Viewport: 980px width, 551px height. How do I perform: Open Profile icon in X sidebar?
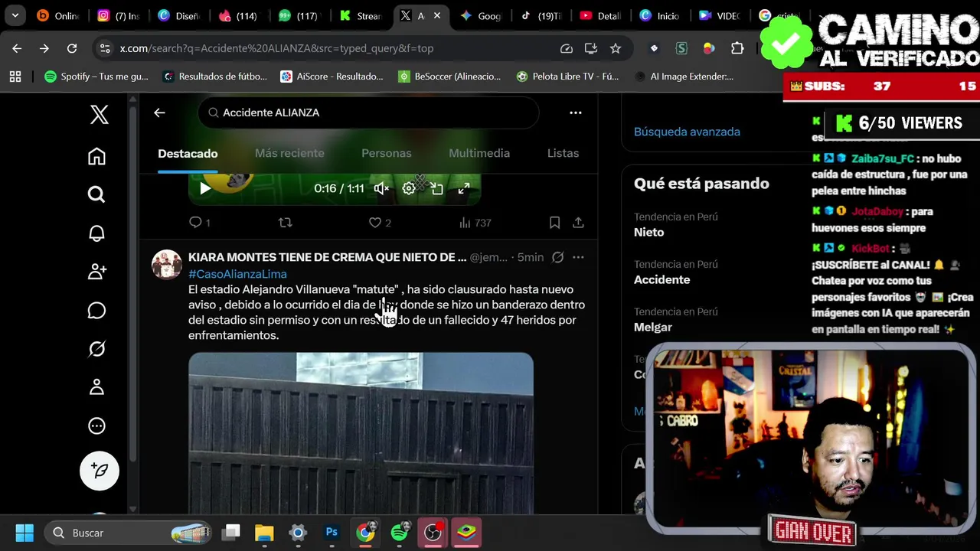[x=96, y=387]
